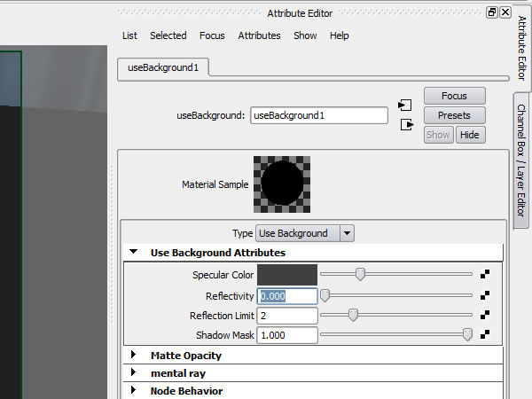This screenshot has width=532, height=399.
Task: Float the Attribute Editor panel
Action: coord(491,12)
